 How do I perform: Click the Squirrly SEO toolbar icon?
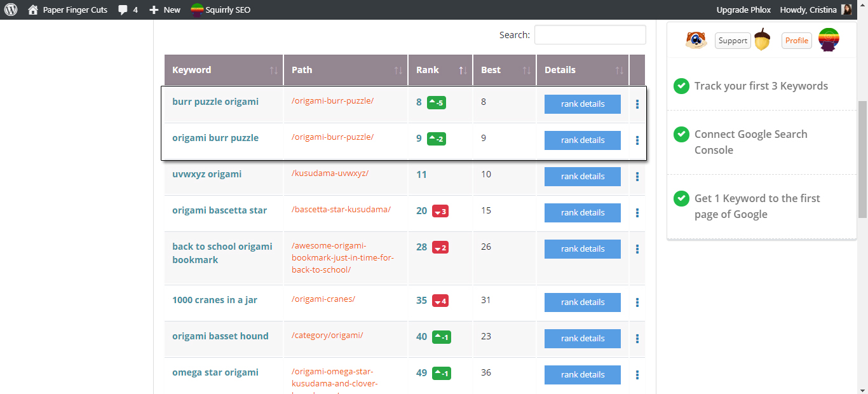coord(198,10)
